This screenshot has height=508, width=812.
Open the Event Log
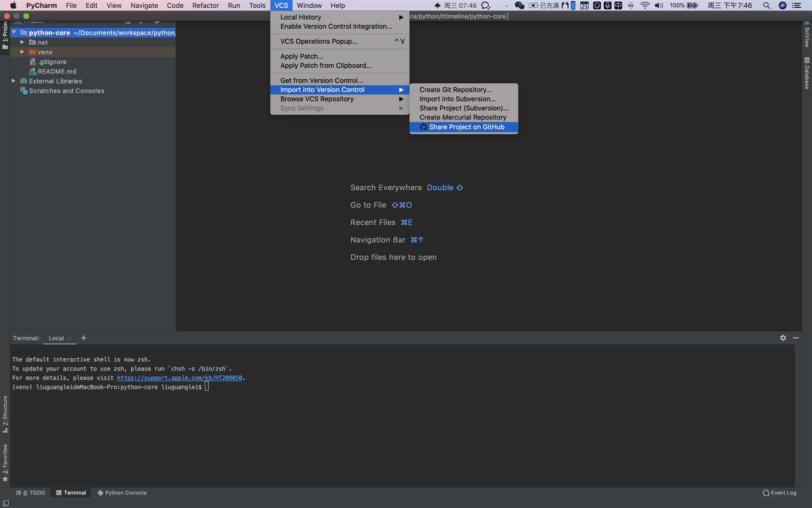point(780,493)
